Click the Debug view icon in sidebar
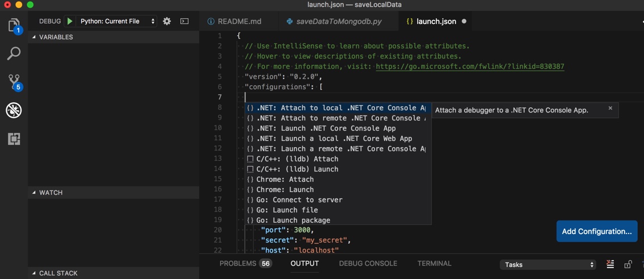The image size is (644, 279). [x=14, y=110]
